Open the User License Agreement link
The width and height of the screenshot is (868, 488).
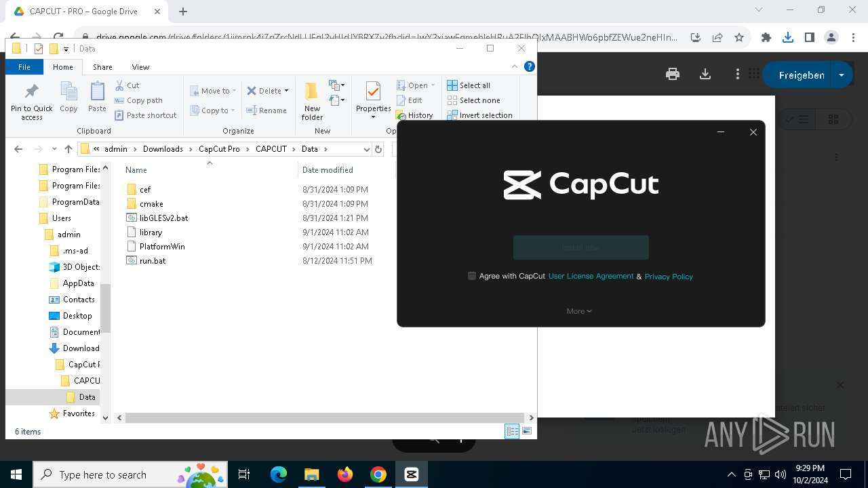pos(591,276)
